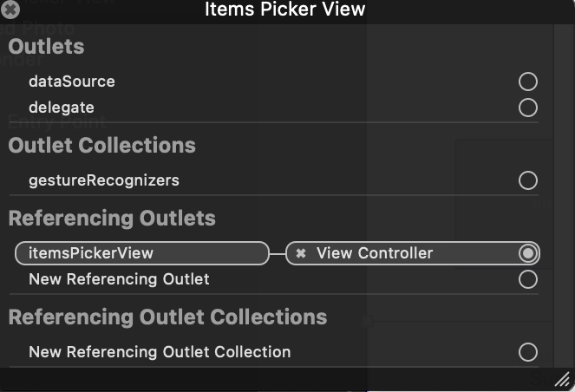Image resolution: width=575 pixels, height=392 pixels.
Task: Select the View Controller connection pill
Action: pyautogui.click(x=413, y=253)
